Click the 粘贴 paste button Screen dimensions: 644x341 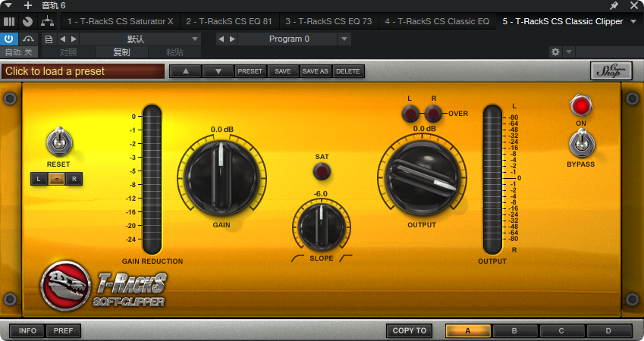point(174,52)
